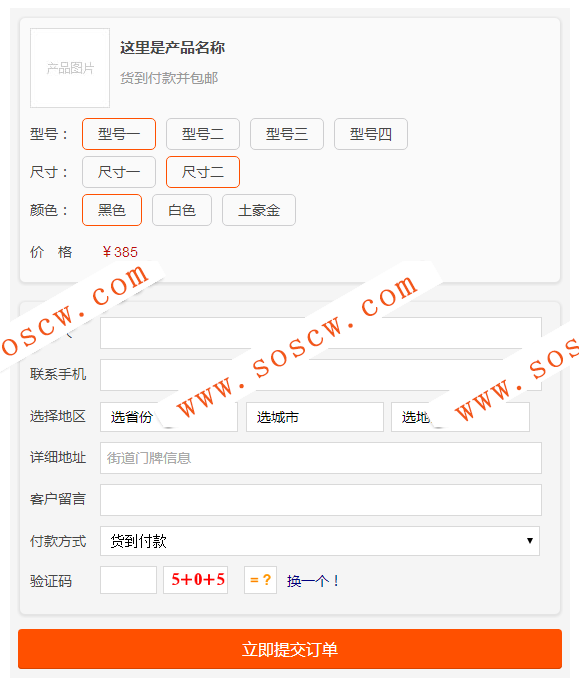Open the 选省份 province dropdown
This screenshot has height=689, width=579.
pyautogui.click(x=169, y=417)
